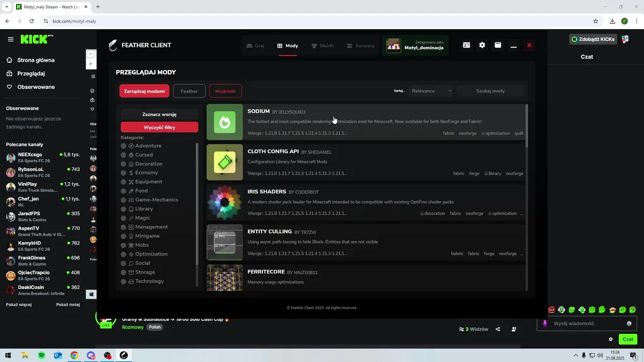
Task: Focus the Szukaj mody search field
Action: coord(491,91)
